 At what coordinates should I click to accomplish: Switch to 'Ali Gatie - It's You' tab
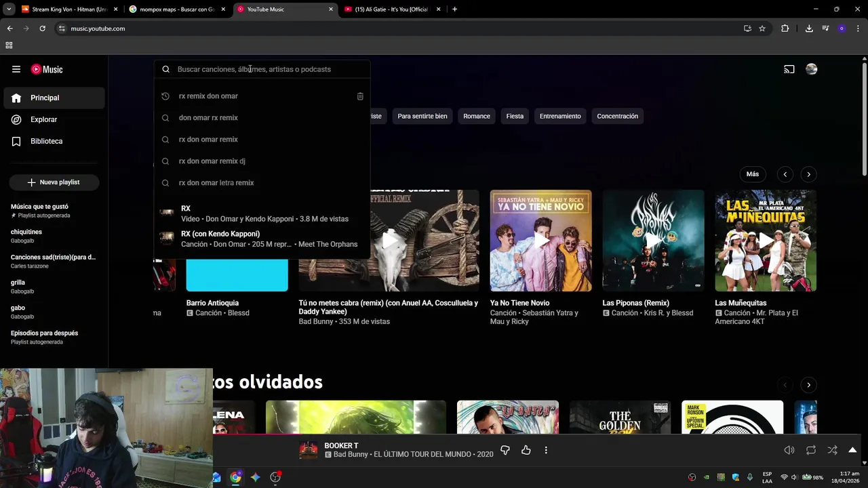[x=393, y=9]
